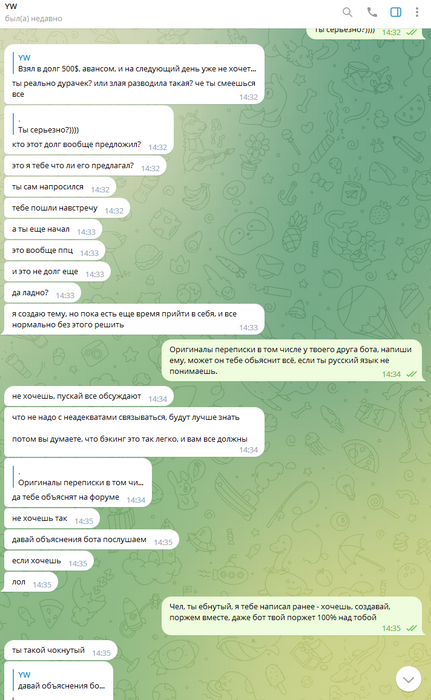Toggle the right sidebar info panel
Viewport: 431px width, 700px height.
click(396, 12)
